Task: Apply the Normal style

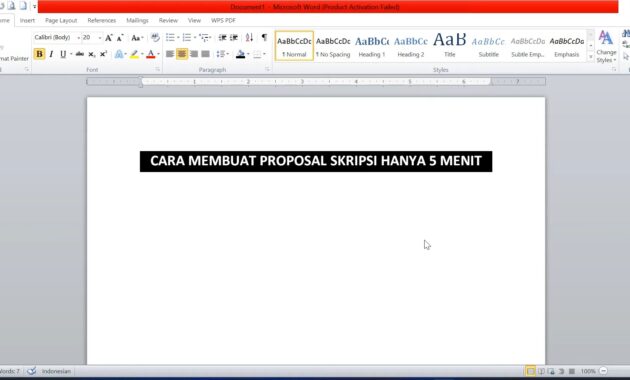Action: [294, 46]
